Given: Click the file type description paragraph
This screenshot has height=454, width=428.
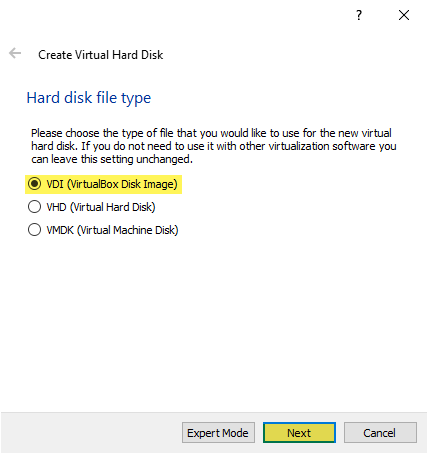Looking at the screenshot, I should coord(214,146).
